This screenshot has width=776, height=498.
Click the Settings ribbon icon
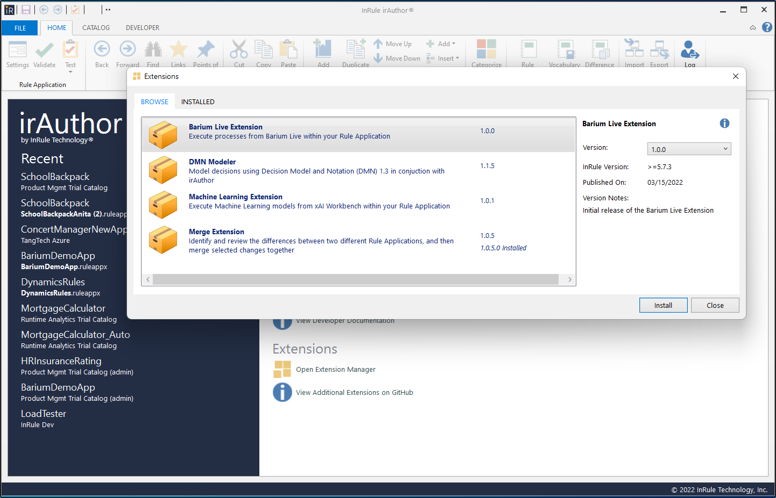coord(17,50)
